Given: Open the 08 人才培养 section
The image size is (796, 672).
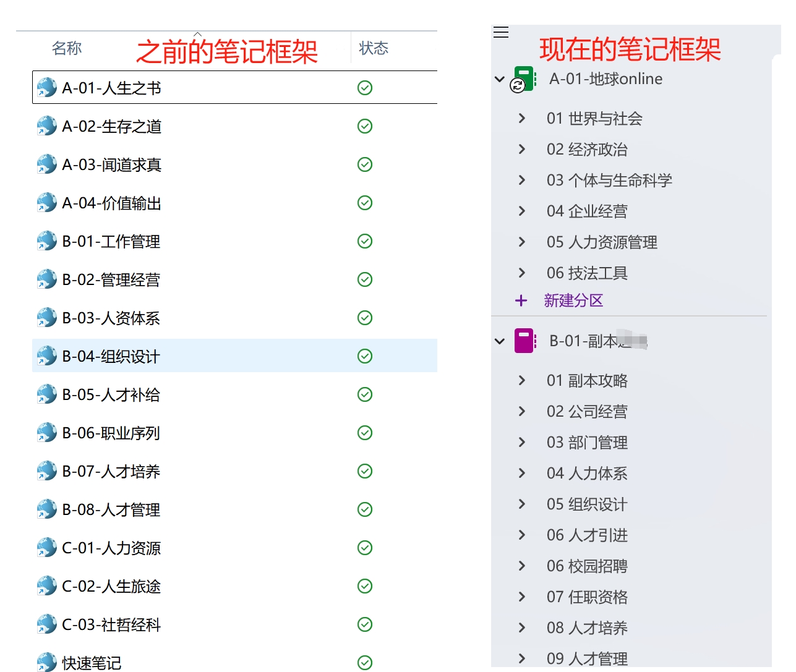Looking at the screenshot, I should [587, 627].
